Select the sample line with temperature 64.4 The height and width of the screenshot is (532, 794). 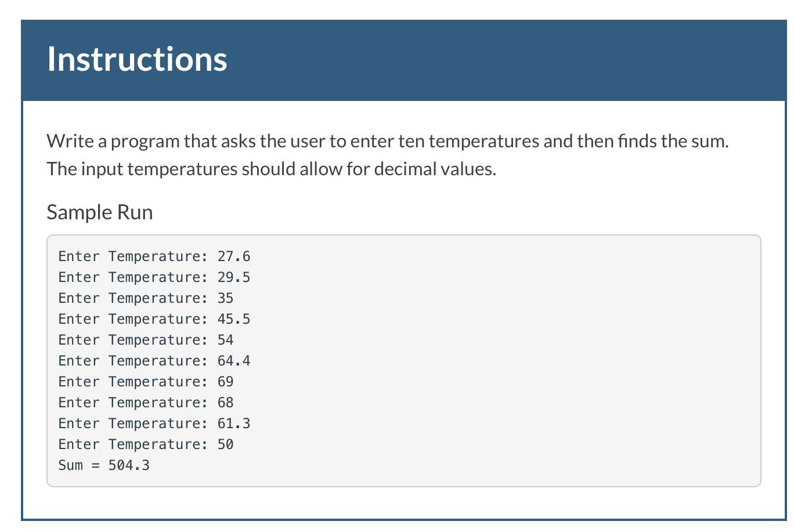154,361
